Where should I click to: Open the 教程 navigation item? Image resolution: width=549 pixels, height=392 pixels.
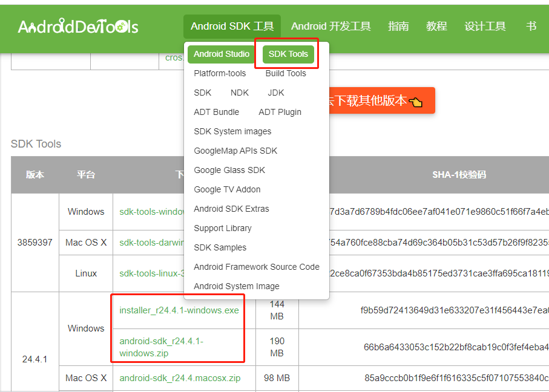click(436, 26)
